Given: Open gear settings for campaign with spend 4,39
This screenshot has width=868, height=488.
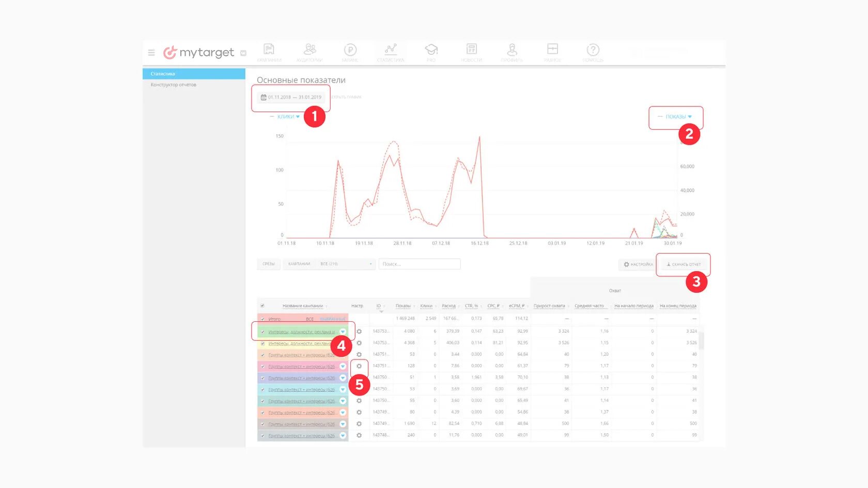Looking at the screenshot, I should coord(359,412).
